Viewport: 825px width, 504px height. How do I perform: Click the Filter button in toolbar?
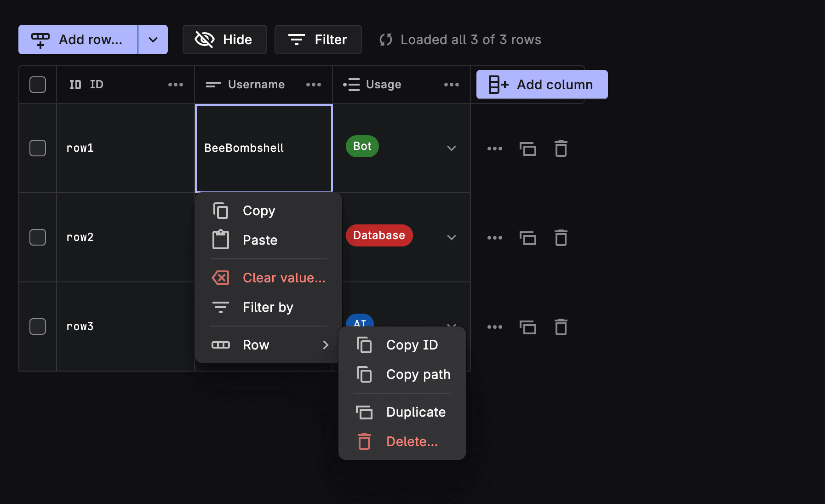tap(318, 40)
